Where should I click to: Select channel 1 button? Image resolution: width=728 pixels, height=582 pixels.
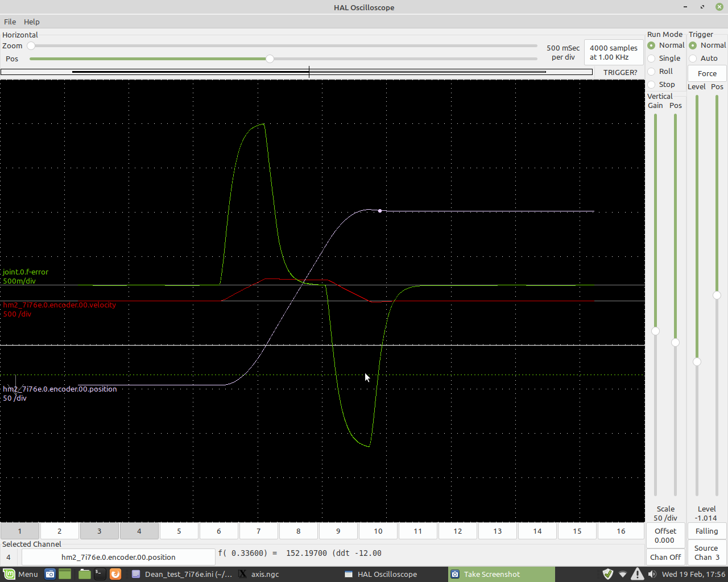pyautogui.click(x=20, y=531)
